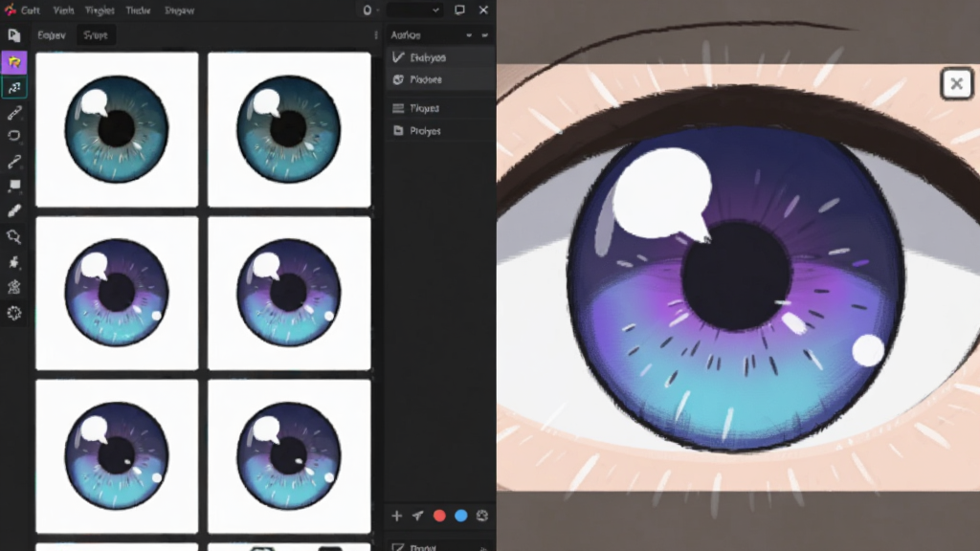Maximize the editor window
Viewport: 980px width, 551px height.
(459, 10)
